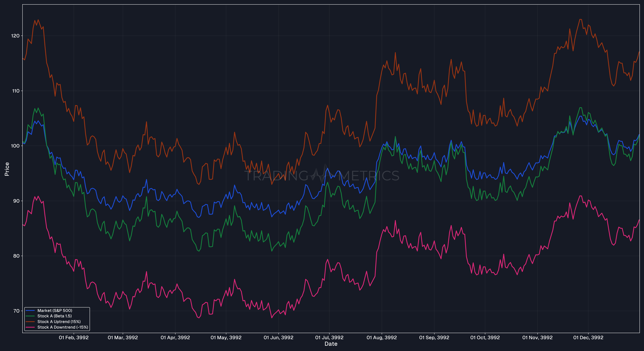Click the 110 price axis label
Image resolution: width=644 pixels, height=351 pixels.
(16, 91)
